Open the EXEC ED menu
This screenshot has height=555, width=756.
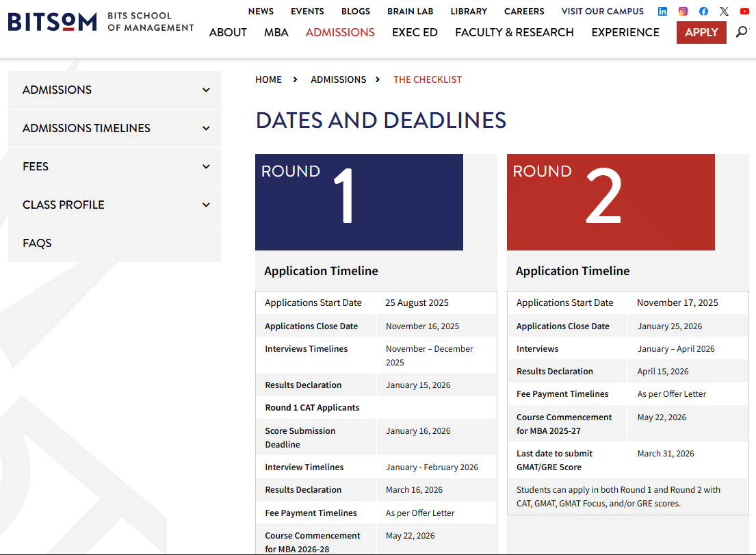click(x=415, y=32)
